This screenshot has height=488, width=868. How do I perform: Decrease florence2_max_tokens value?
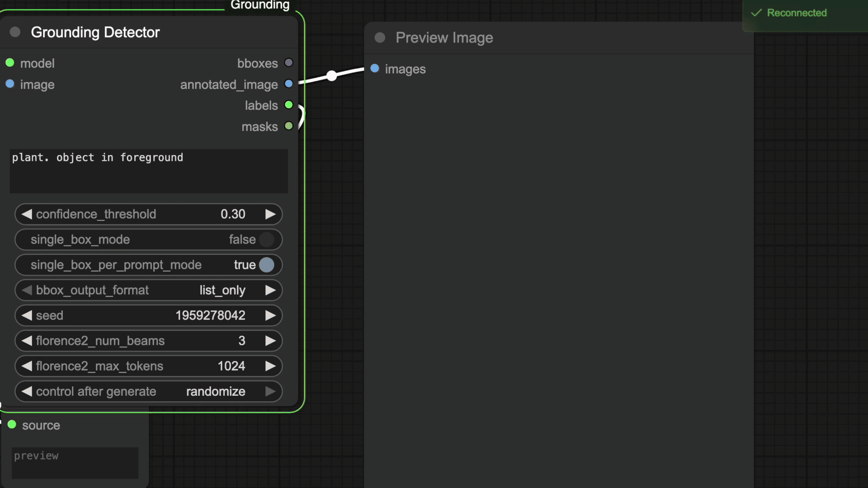(27, 366)
